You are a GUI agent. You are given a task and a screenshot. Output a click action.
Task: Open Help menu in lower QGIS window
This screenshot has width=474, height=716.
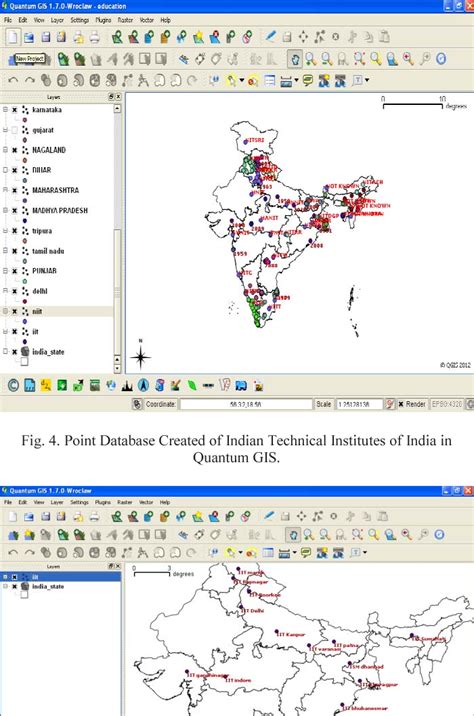tap(164, 502)
